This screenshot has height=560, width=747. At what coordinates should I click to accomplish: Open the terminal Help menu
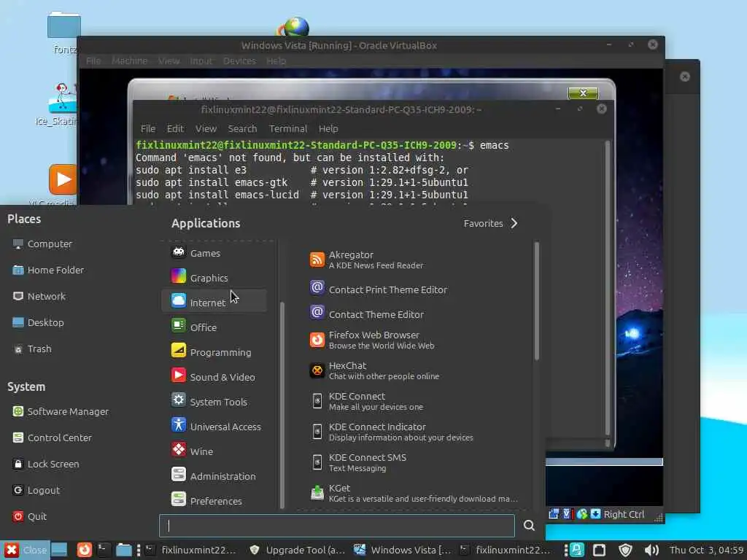(328, 128)
